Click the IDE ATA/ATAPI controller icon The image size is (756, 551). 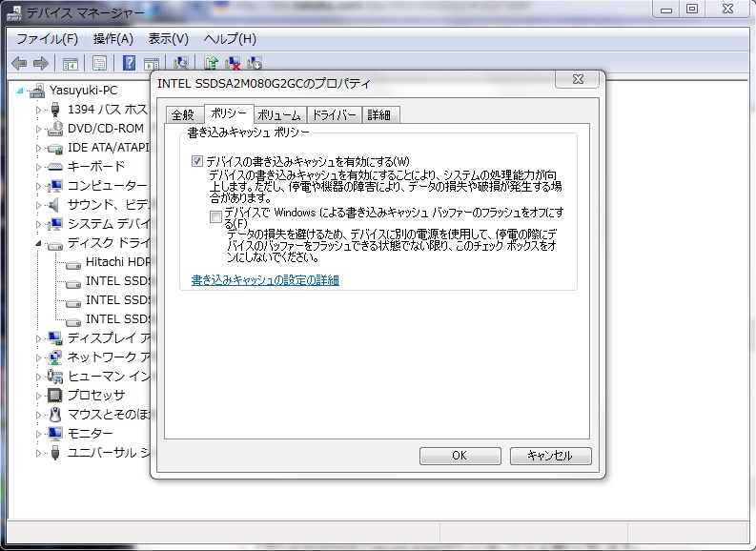(55, 149)
